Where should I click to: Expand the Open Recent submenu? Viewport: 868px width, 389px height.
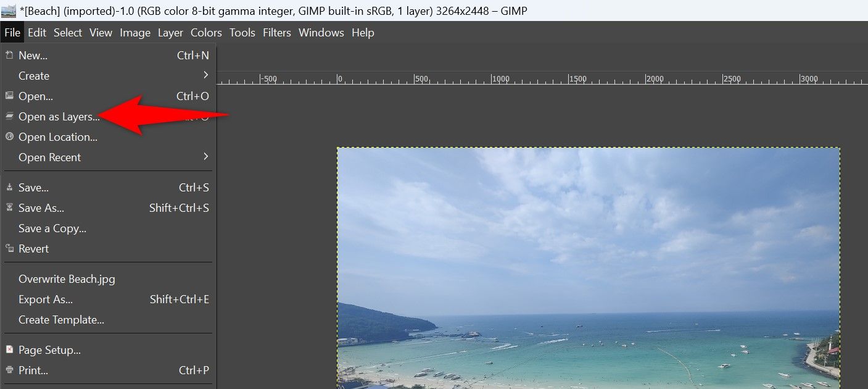49,157
